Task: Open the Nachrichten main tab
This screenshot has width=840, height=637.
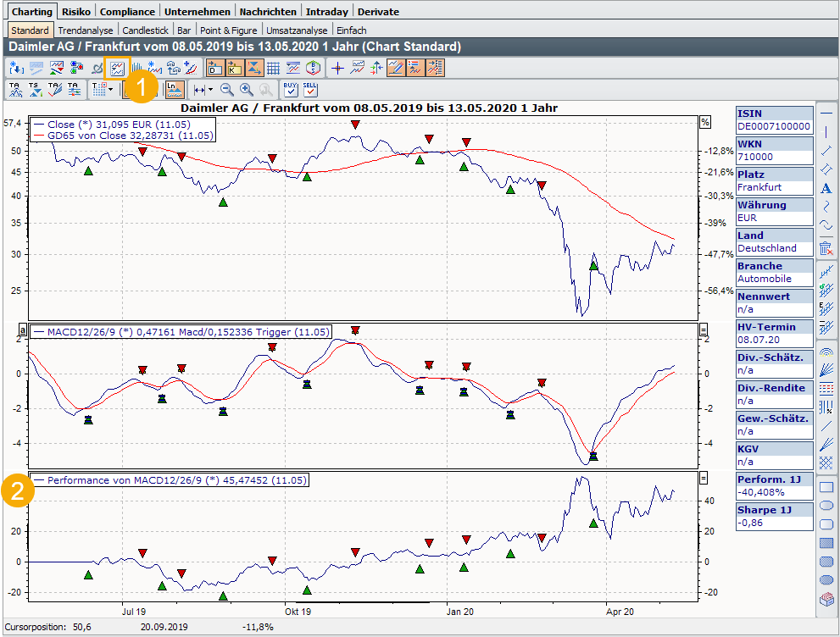Action: coord(268,12)
